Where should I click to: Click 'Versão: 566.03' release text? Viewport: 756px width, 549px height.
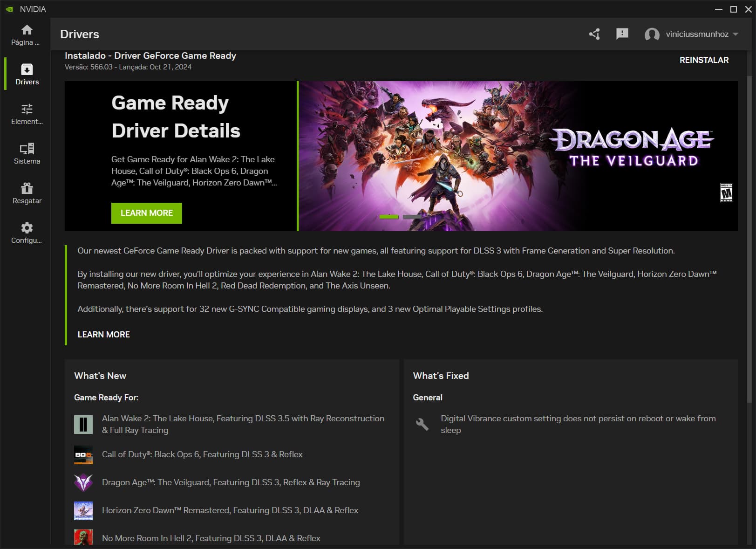pyautogui.click(x=128, y=67)
